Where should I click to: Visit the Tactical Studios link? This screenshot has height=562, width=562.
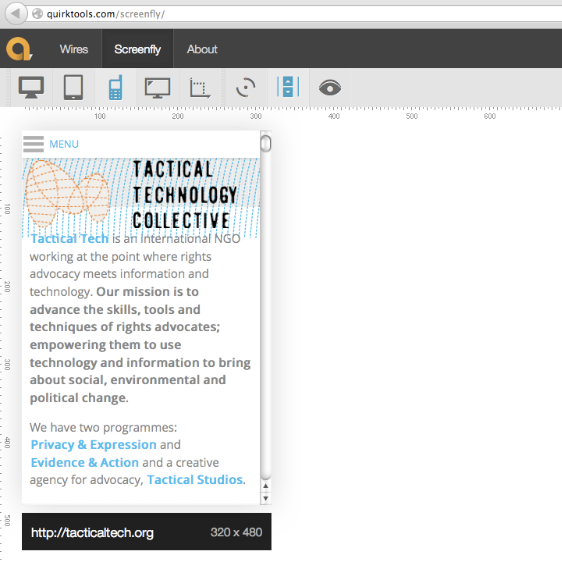coord(195,480)
